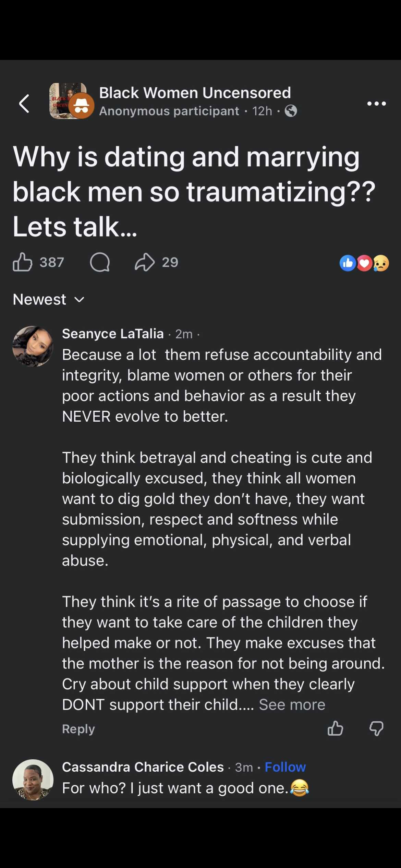Viewport: 401px width, 868px height.
Task: Downvote Seanyce LaTalia's comment
Action: coord(376,728)
